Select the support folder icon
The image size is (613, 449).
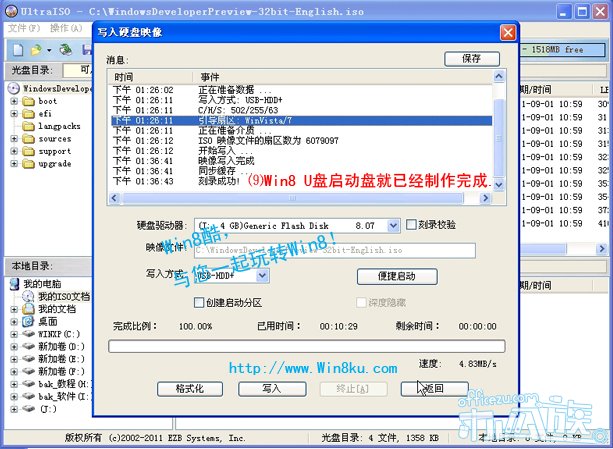coord(28,151)
